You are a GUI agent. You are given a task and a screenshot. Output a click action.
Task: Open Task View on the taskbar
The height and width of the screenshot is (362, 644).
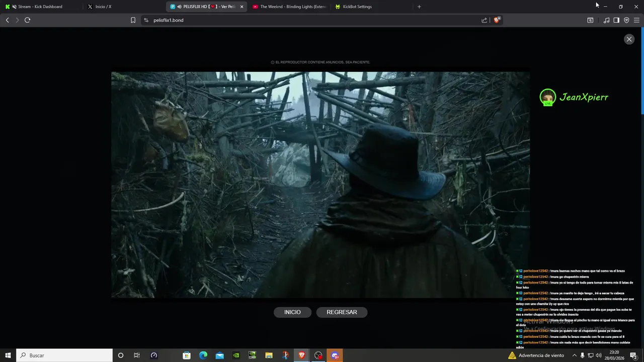137,355
